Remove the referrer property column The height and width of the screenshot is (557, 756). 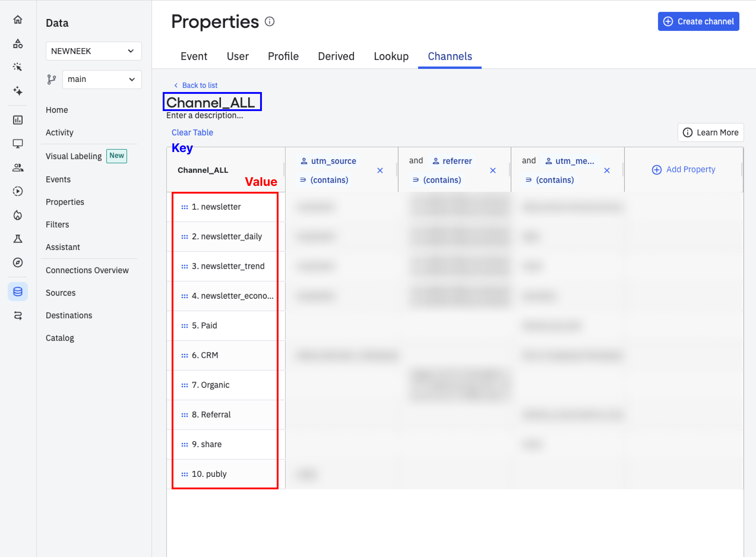(493, 171)
